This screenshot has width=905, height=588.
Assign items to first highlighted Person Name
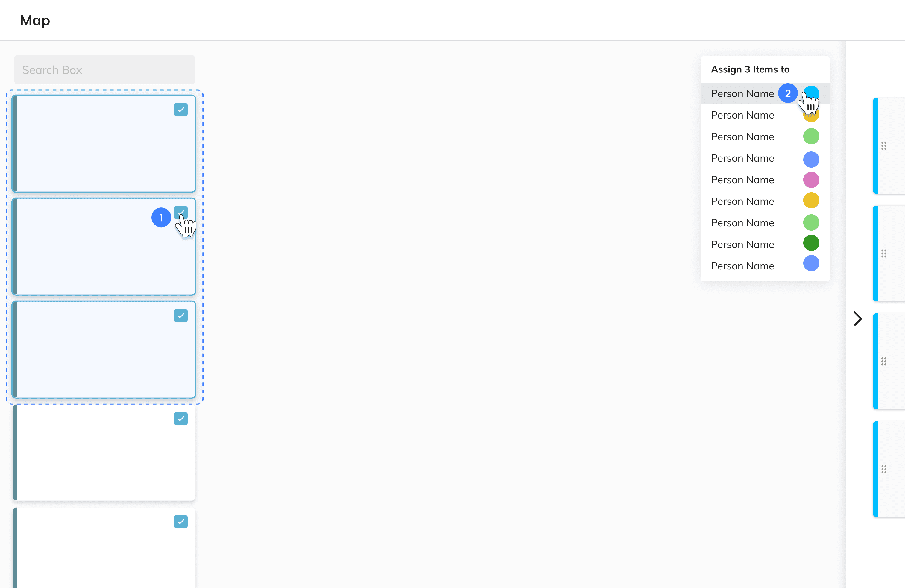(742, 94)
